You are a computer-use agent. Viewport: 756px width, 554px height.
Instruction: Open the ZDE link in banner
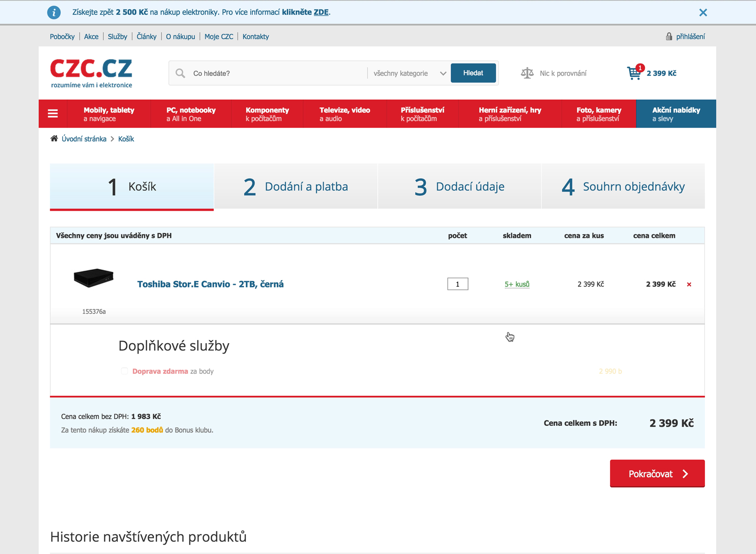pos(321,12)
